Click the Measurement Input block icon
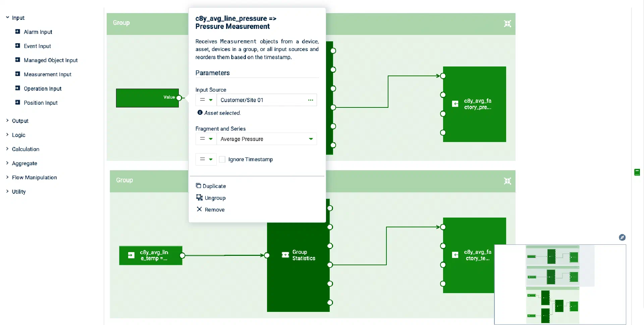Screen dimensions: 644x325 tap(17, 74)
